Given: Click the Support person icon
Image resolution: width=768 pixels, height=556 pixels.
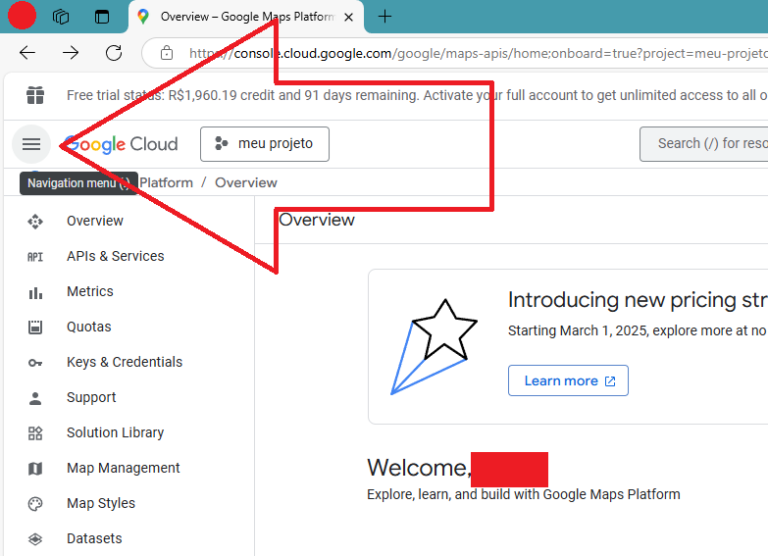Looking at the screenshot, I should tap(36, 398).
